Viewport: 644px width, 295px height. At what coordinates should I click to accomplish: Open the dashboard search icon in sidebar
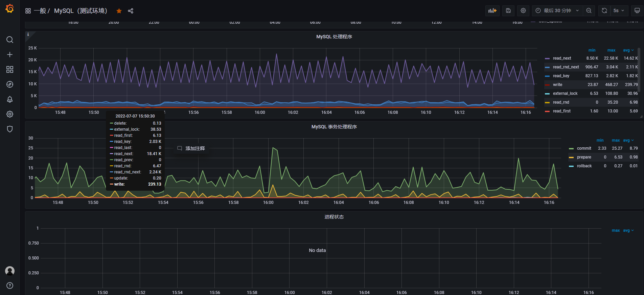coord(10,40)
